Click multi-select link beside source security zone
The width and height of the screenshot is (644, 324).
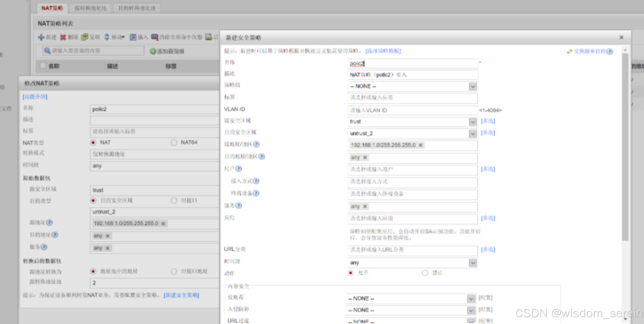tap(488, 121)
